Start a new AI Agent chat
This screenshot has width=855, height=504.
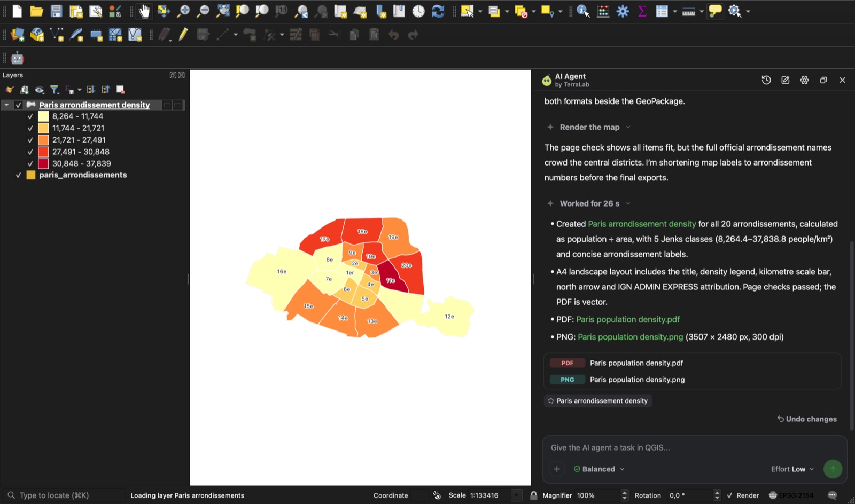[786, 80]
